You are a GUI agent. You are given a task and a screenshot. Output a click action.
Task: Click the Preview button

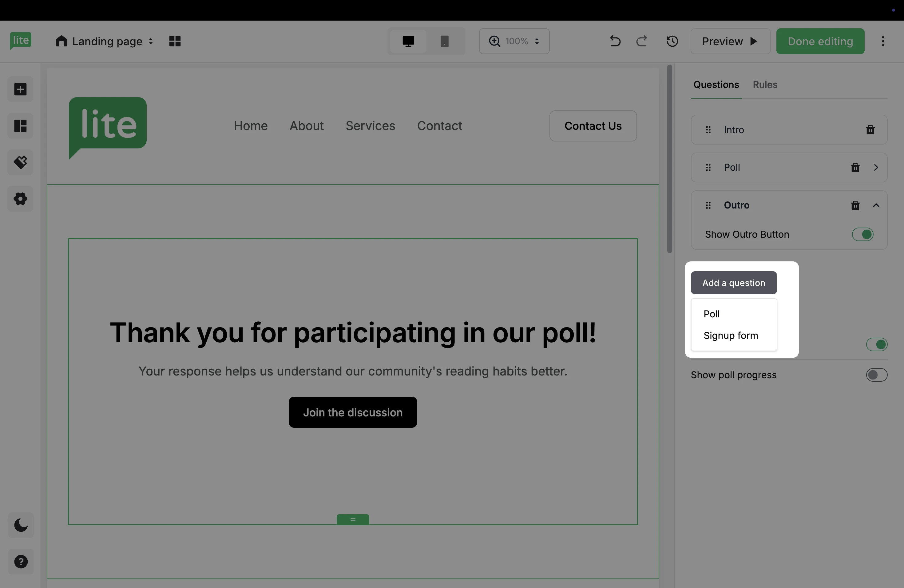point(730,41)
